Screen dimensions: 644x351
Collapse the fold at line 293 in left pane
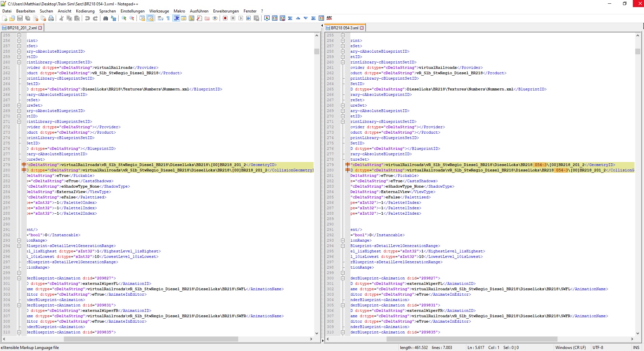click(19, 240)
